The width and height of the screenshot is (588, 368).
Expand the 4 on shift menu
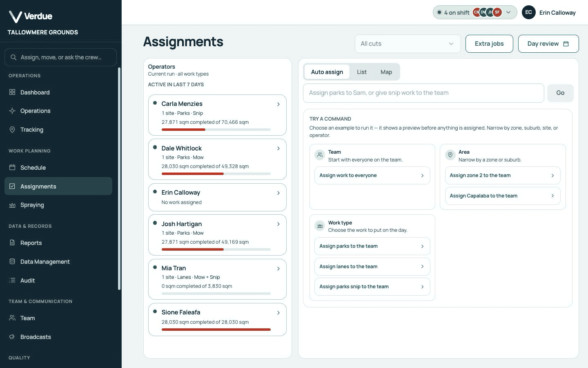pos(475,12)
